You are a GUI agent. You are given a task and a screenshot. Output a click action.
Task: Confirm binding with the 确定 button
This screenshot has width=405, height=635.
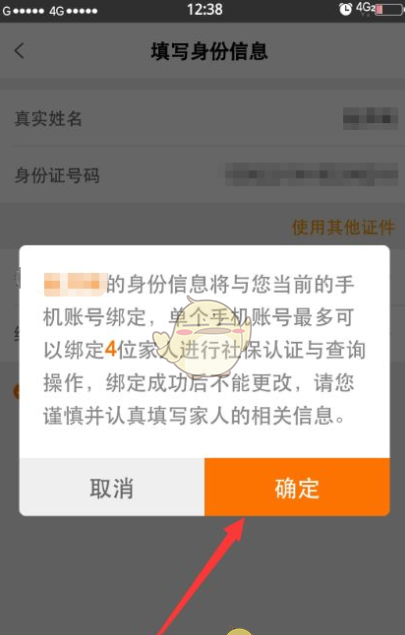click(x=297, y=487)
